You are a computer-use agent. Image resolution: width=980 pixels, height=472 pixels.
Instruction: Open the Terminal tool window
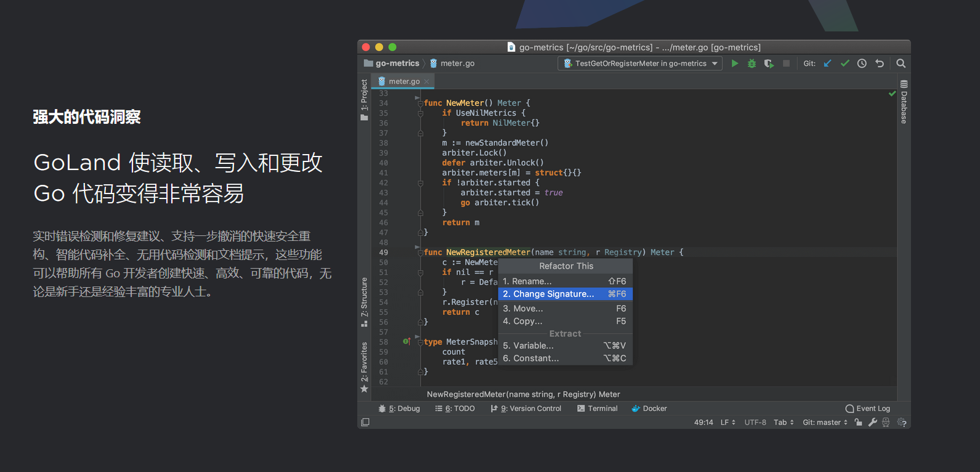[597, 409]
